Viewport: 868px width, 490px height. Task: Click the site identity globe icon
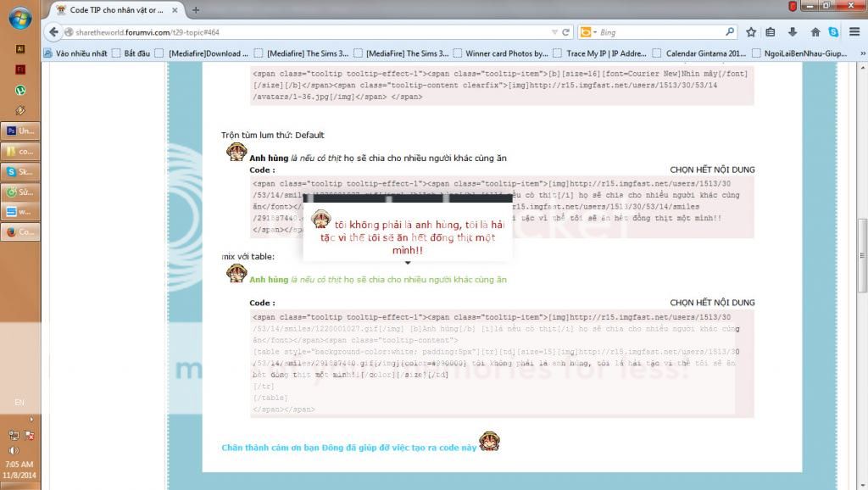[x=69, y=32]
